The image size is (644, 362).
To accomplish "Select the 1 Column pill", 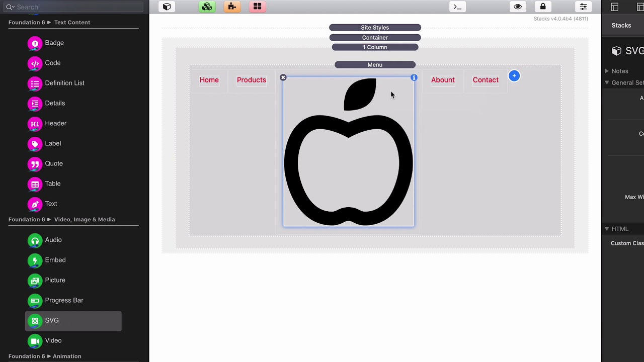I will point(375,47).
